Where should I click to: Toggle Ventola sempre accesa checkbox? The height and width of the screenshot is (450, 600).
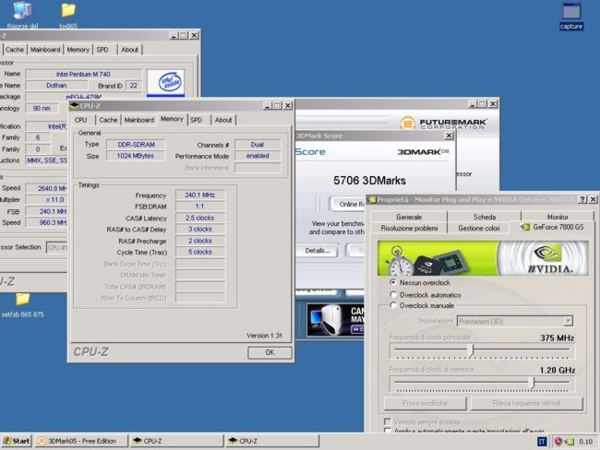tap(386, 422)
